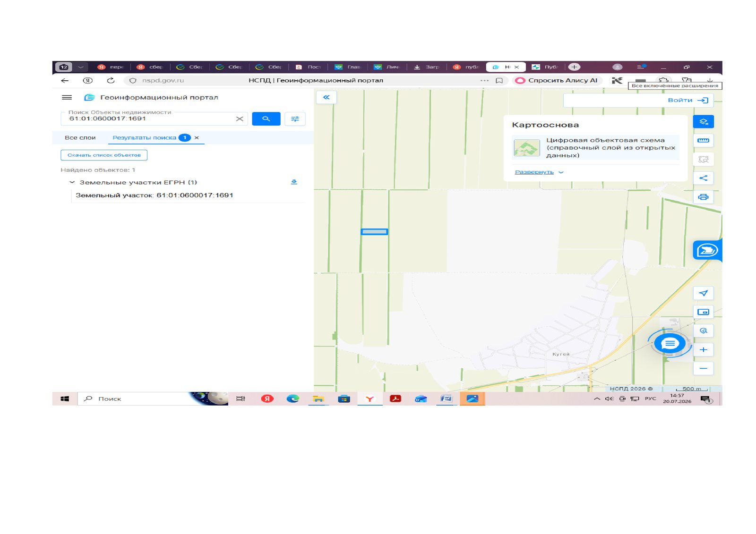This screenshot has width=756, height=534.
Task: Click the share map icon
Action: [x=703, y=178]
